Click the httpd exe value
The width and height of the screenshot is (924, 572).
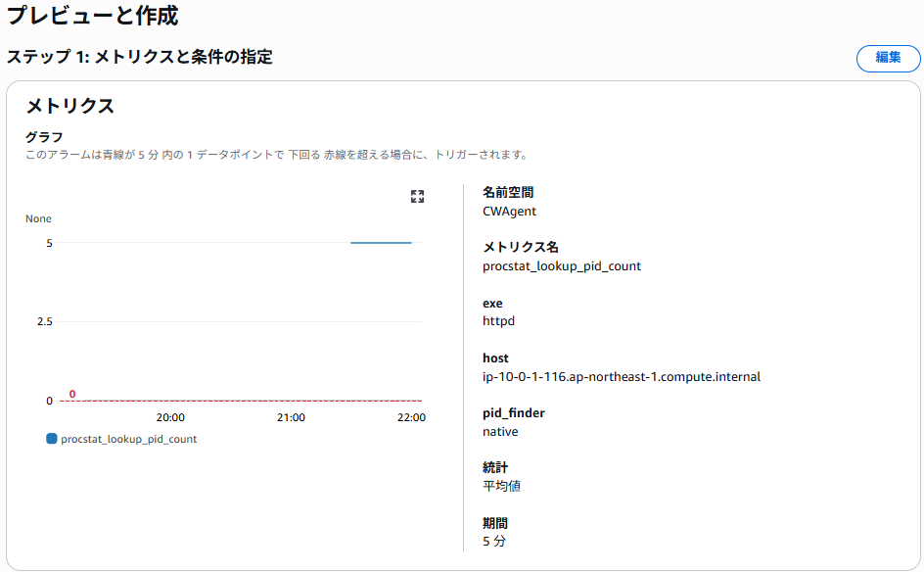[x=498, y=321]
